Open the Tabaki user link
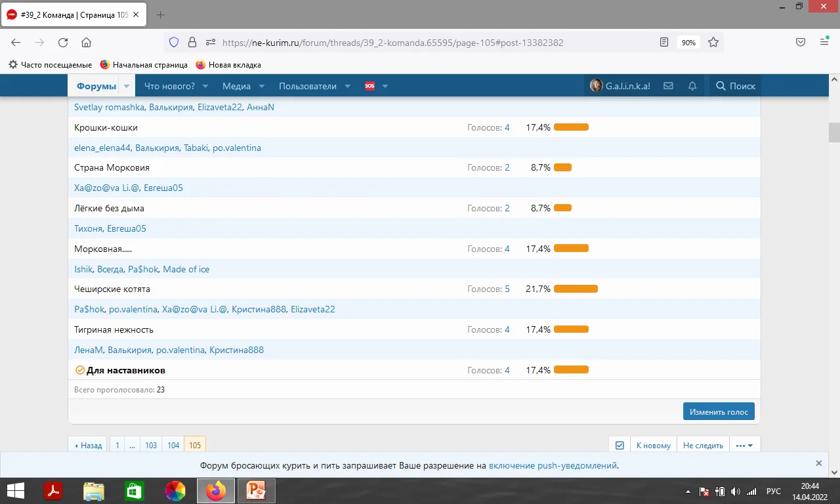Viewport: 840px width, 504px height. (x=196, y=148)
